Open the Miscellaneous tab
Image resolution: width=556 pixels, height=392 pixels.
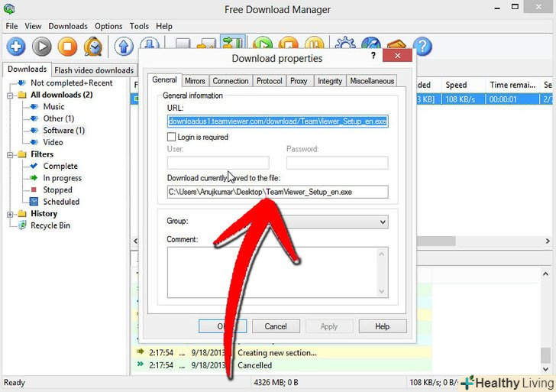(372, 81)
